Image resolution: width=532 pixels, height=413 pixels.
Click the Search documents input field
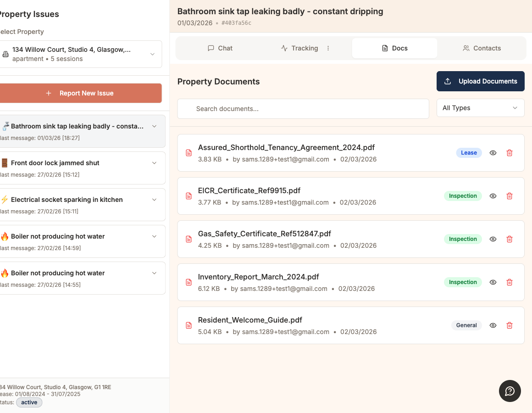tap(303, 109)
